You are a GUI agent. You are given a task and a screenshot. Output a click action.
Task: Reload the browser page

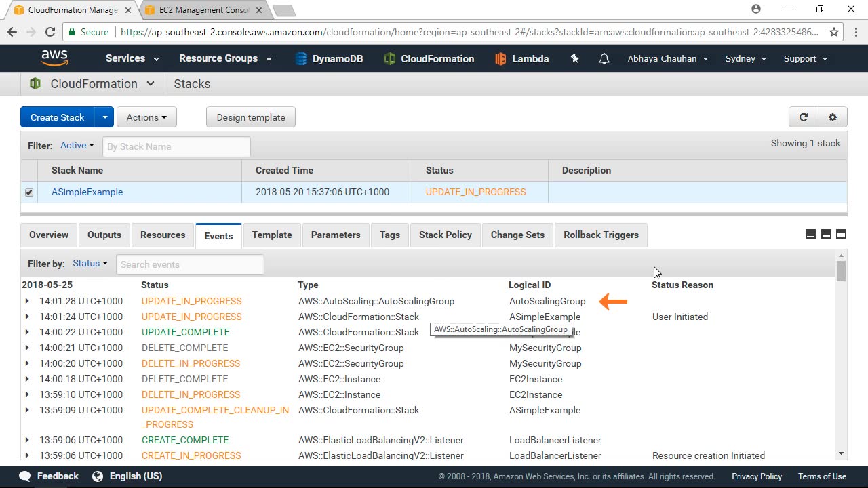50,32
